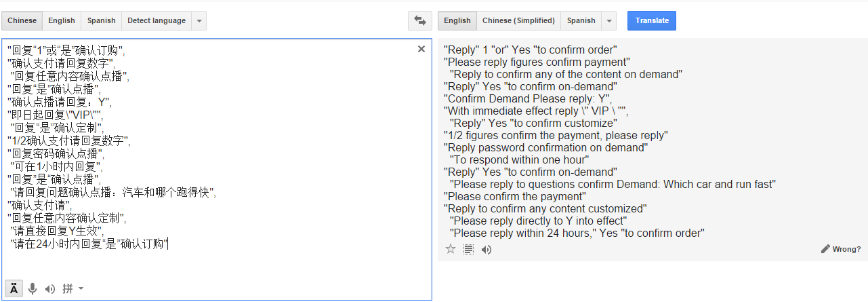Start microphone voice input
The width and height of the screenshot is (868, 302).
coord(32,288)
